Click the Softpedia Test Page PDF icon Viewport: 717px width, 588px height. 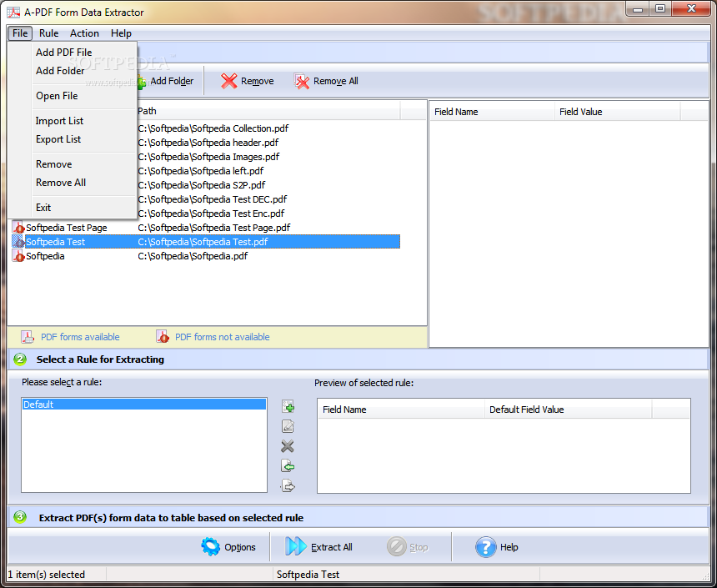pyautogui.click(x=18, y=228)
